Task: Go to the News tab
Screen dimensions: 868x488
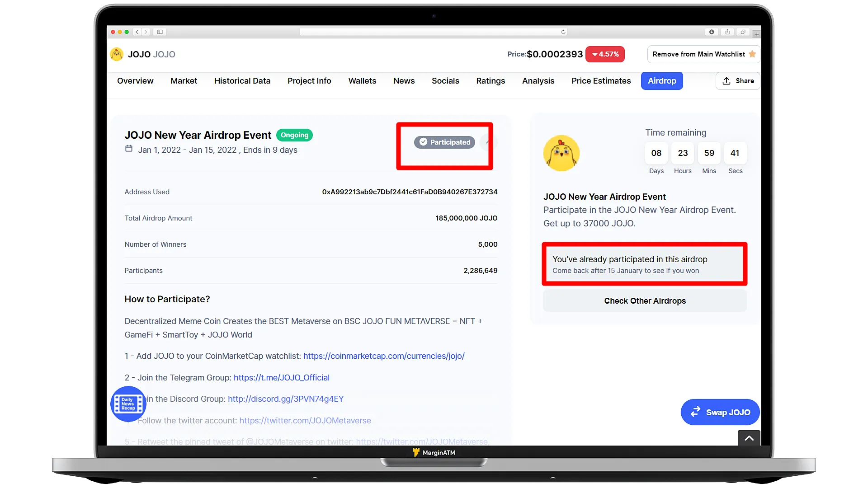Action: click(404, 81)
